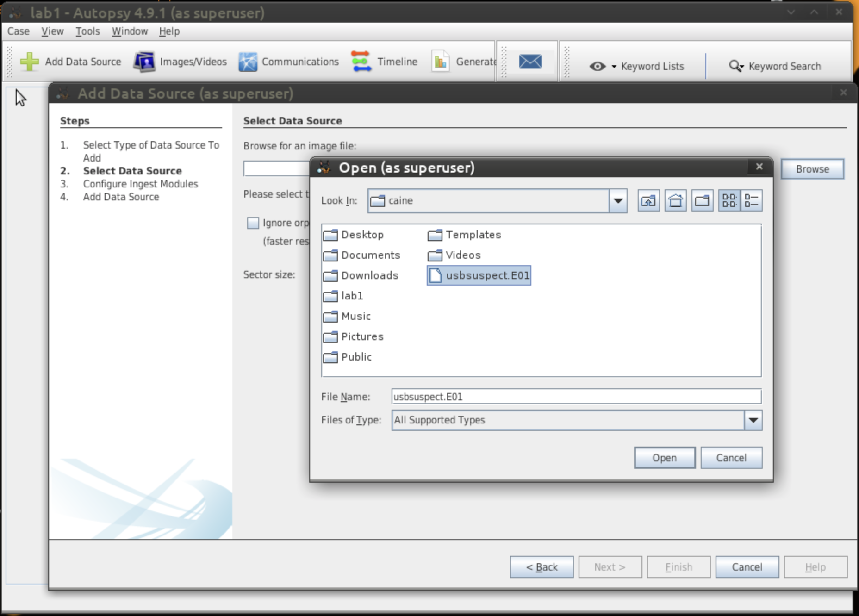Open the Help menu
The width and height of the screenshot is (859, 616).
[x=169, y=31]
